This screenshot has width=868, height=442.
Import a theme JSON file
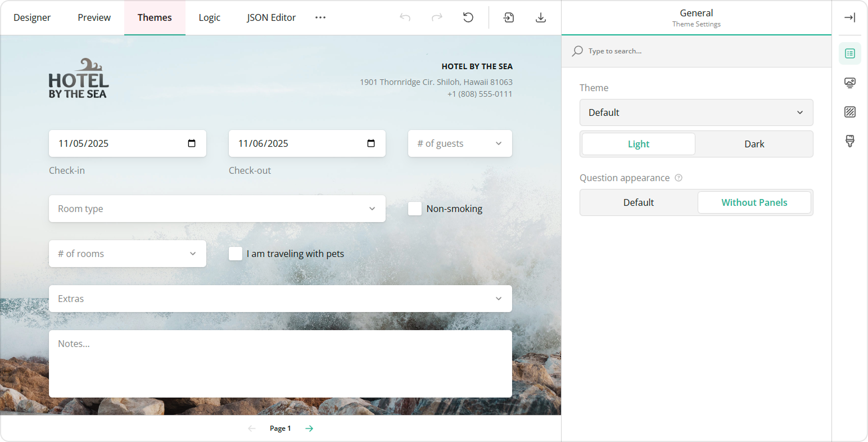[508, 17]
